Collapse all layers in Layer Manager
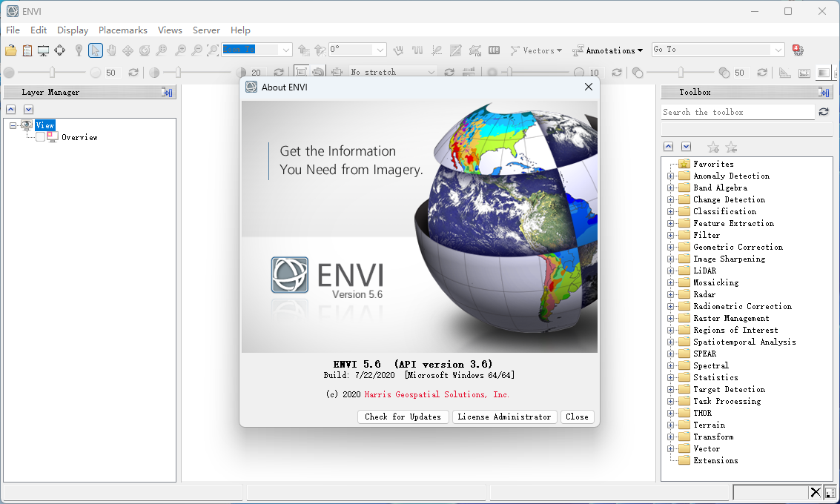Image resolution: width=840 pixels, height=504 pixels. point(10,109)
